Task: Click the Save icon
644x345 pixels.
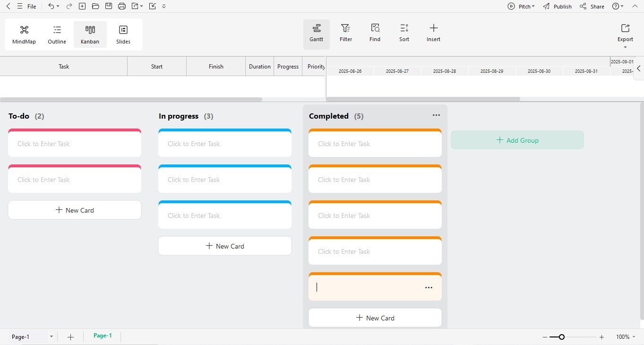Action: [108, 6]
